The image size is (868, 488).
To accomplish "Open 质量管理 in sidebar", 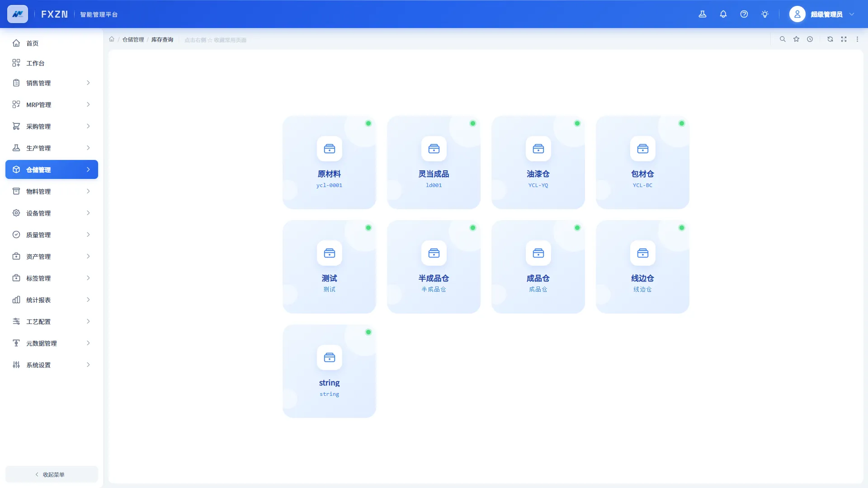I will pos(52,235).
